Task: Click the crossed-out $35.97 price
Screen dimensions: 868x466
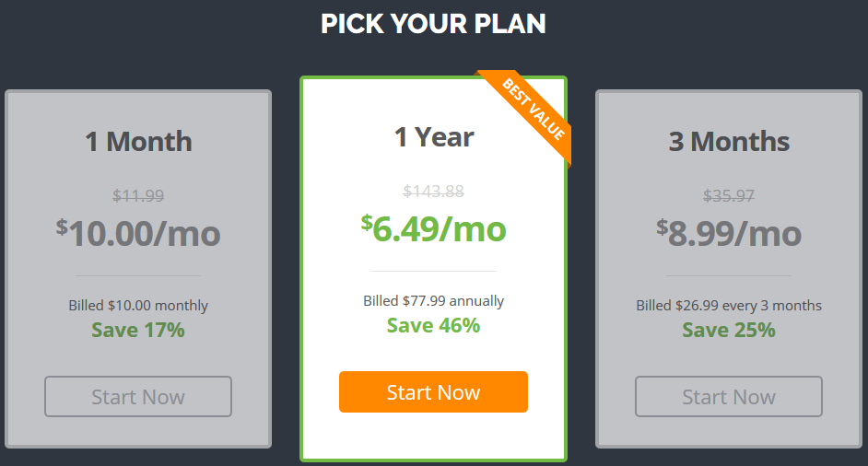Action: coord(729,196)
